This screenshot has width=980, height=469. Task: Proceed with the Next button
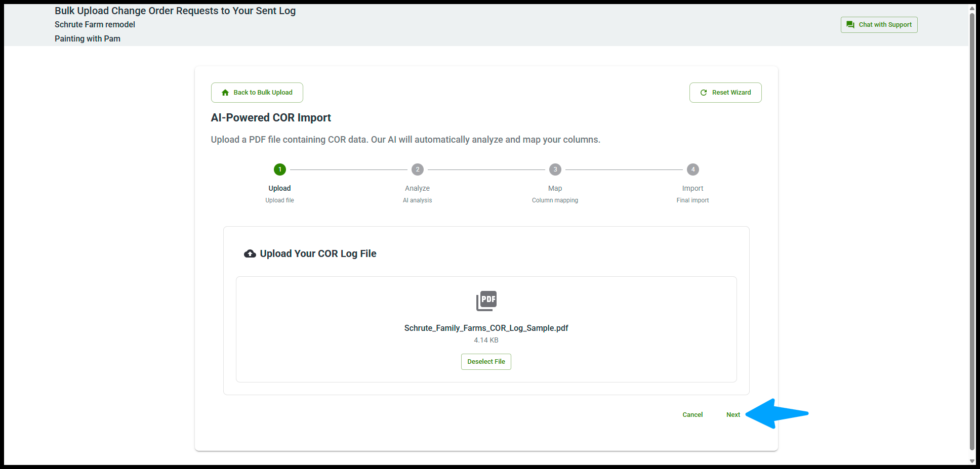(733, 415)
